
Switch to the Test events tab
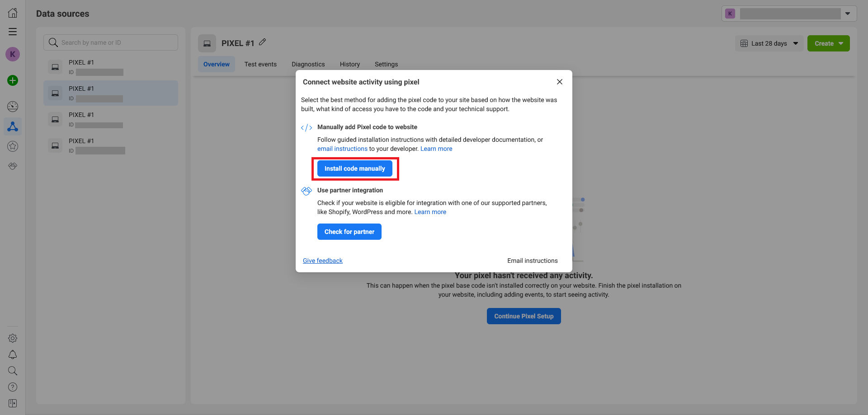pyautogui.click(x=260, y=64)
